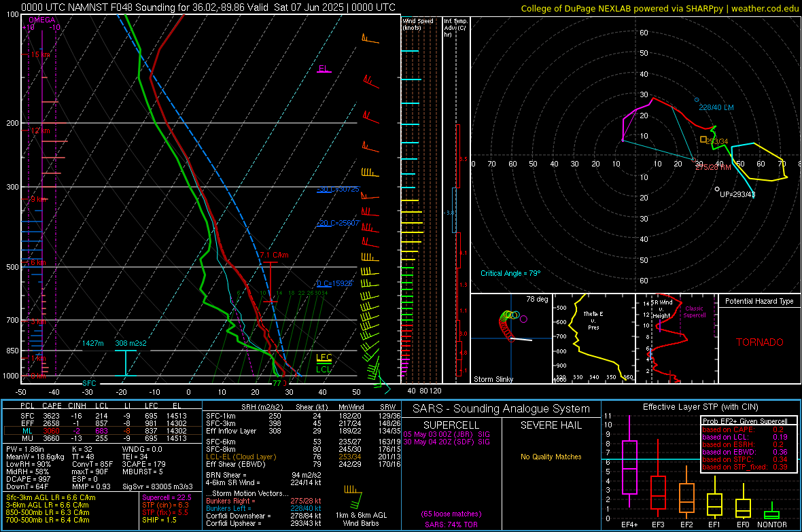Click the cyan circle marker beside 228/40 LM
This screenshot has height=532, width=802.
tap(696, 100)
